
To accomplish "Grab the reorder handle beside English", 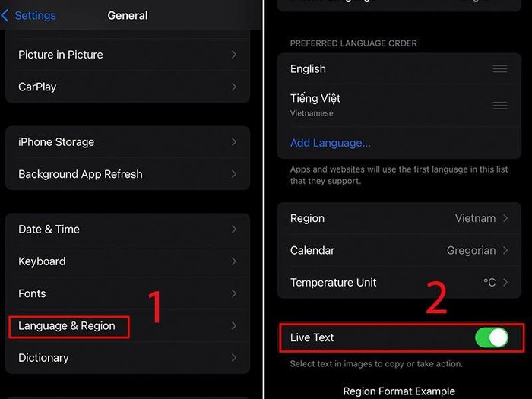I will click(x=500, y=69).
